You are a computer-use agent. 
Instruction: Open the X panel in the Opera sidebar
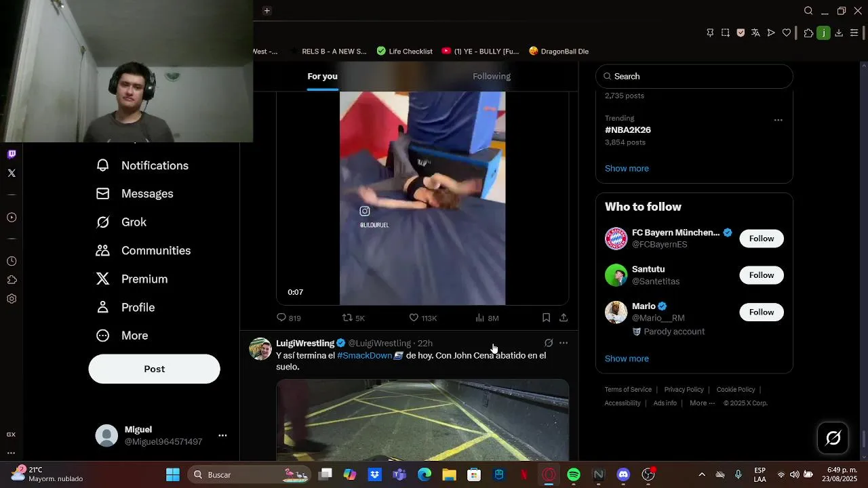(12, 173)
